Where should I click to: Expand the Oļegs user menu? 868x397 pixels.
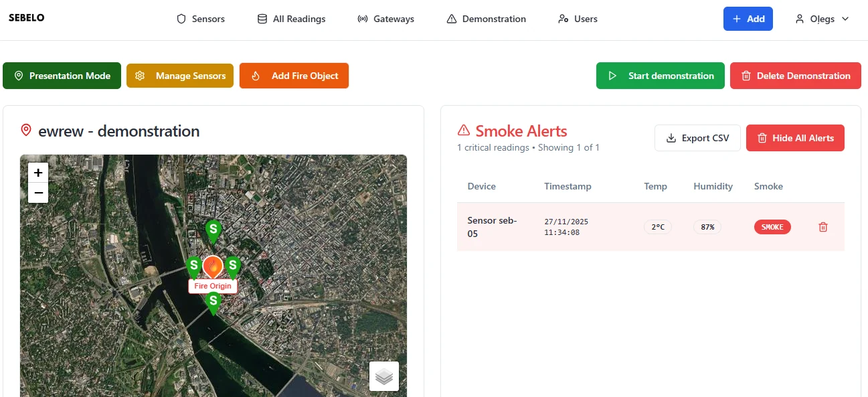822,19
